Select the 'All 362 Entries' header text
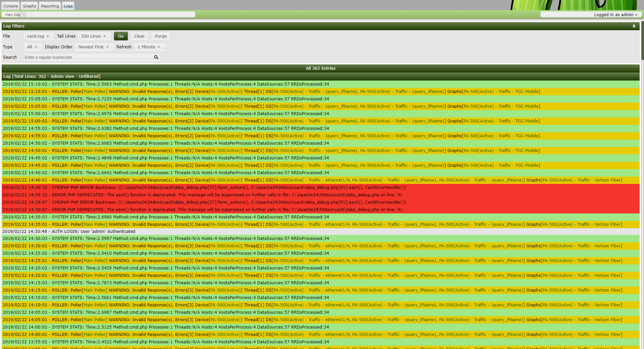Viewport: 644px width, 349px height. click(320, 68)
